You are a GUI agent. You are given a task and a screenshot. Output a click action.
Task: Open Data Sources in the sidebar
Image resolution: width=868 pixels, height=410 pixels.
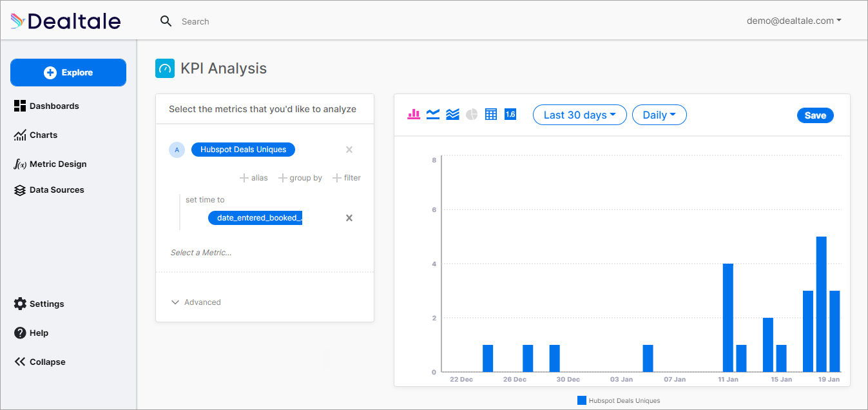pyautogui.click(x=49, y=190)
